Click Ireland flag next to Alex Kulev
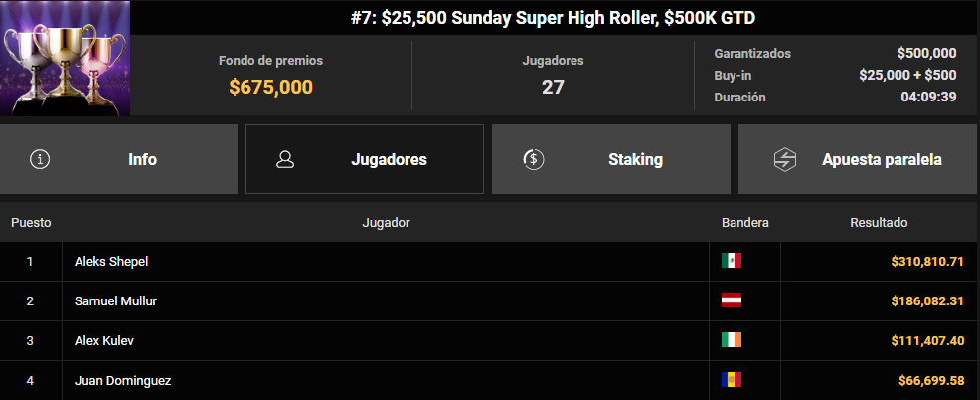The width and height of the screenshot is (980, 400). point(732,340)
